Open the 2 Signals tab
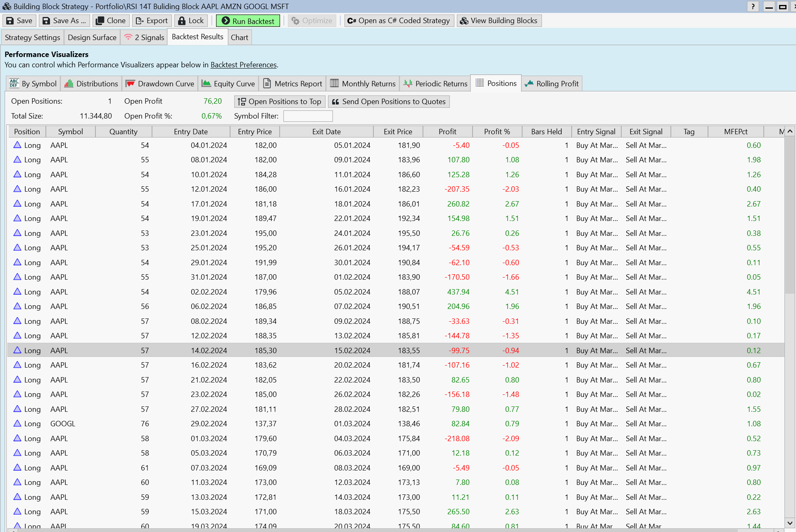The width and height of the screenshot is (796, 532). coord(145,37)
